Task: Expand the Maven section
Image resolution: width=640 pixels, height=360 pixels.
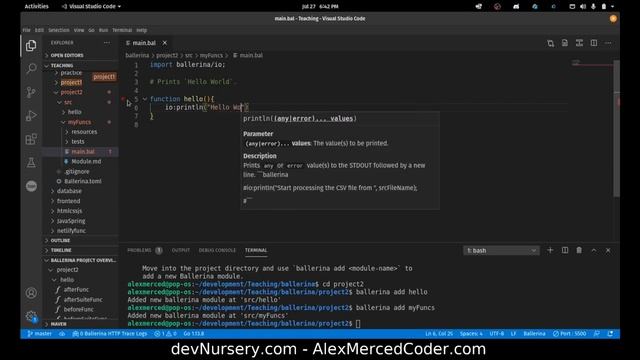Action: pyautogui.click(x=81, y=324)
